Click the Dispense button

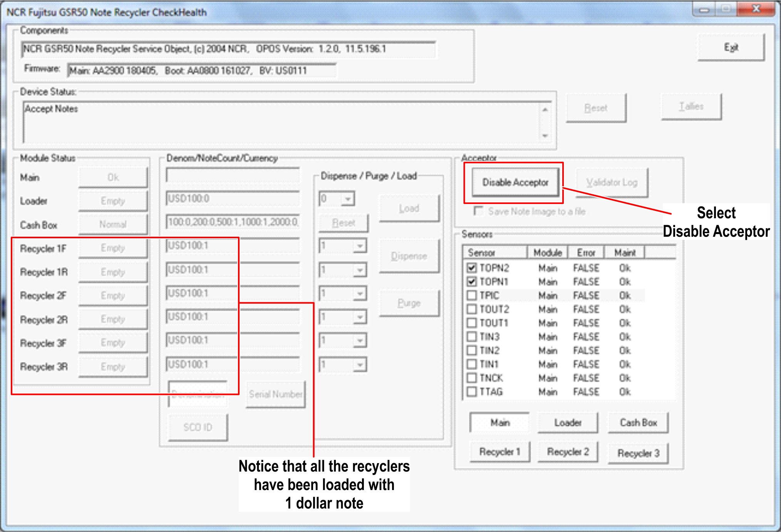pos(409,256)
